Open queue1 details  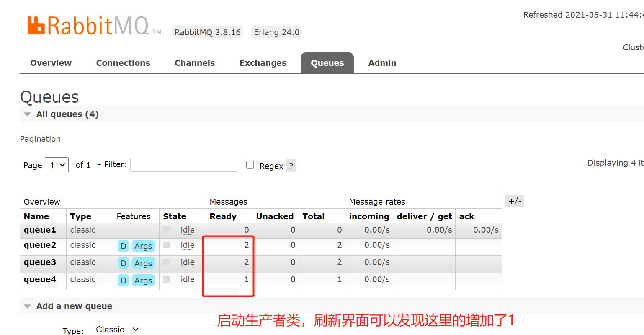coord(40,230)
